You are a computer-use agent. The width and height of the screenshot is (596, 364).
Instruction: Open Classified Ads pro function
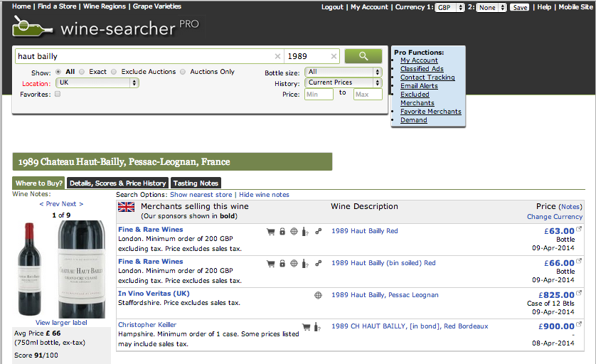pos(422,69)
